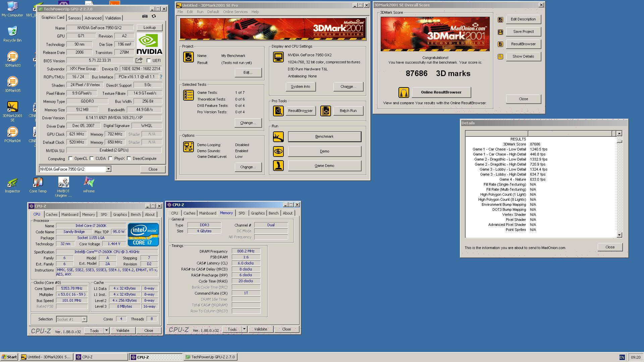
Task: Click the Project icon in 3DMark2001
Action: coord(189,57)
